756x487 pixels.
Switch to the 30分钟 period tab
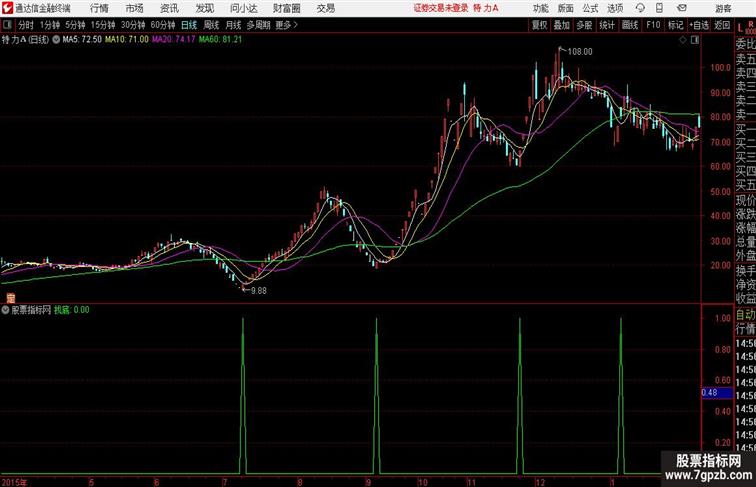click(133, 25)
